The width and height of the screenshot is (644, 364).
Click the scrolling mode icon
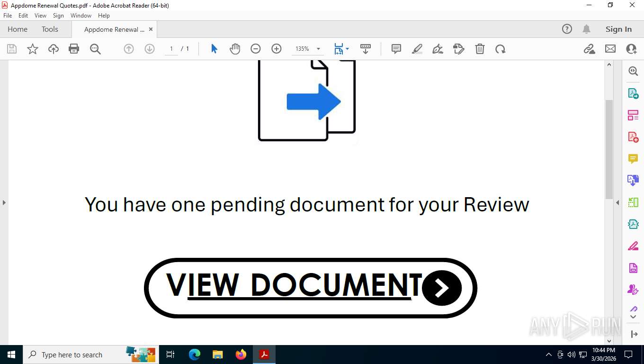click(366, 49)
